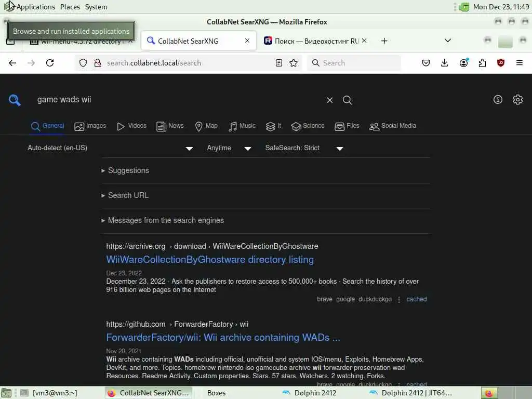Close the CollabNet SearXNG tab
Viewport: 532px width, 399px height.
pyautogui.click(x=247, y=41)
